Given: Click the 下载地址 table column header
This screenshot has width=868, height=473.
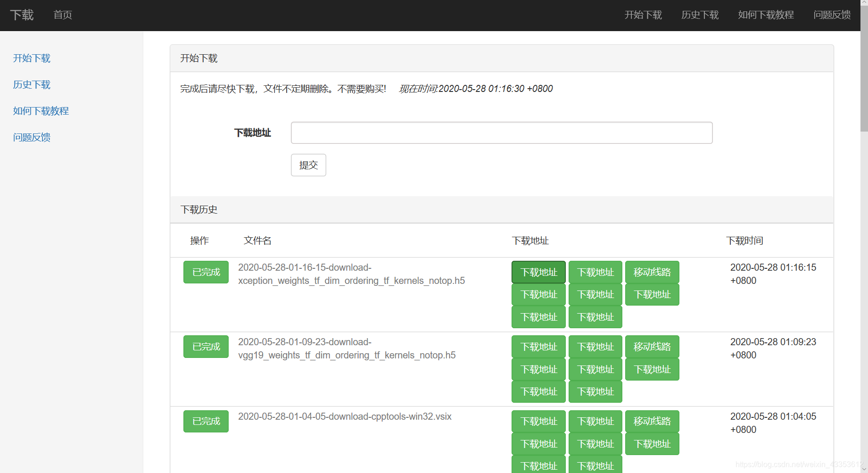Looking at the screenshot, I should pos(530,241).
